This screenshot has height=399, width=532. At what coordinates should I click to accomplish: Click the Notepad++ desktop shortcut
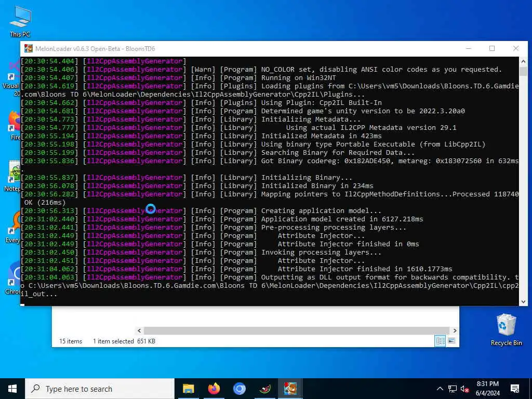click(x=14, y=176)
